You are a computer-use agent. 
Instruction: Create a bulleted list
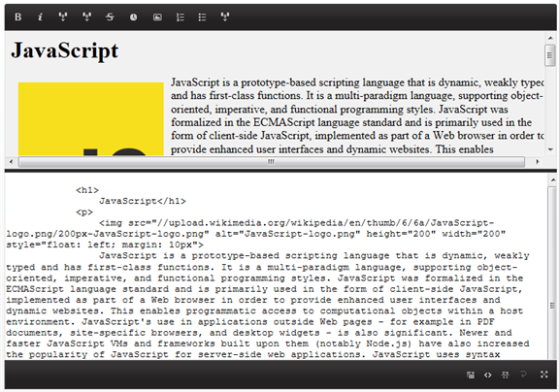point(202,16)
